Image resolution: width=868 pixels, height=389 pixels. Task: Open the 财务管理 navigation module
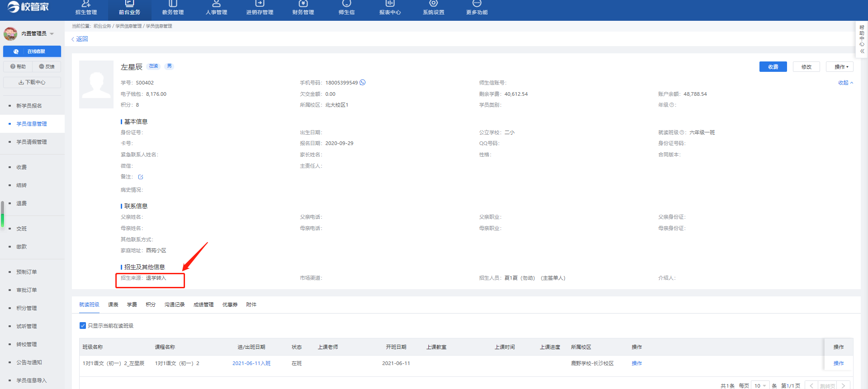pyautogui.click(x=303, y=8)
